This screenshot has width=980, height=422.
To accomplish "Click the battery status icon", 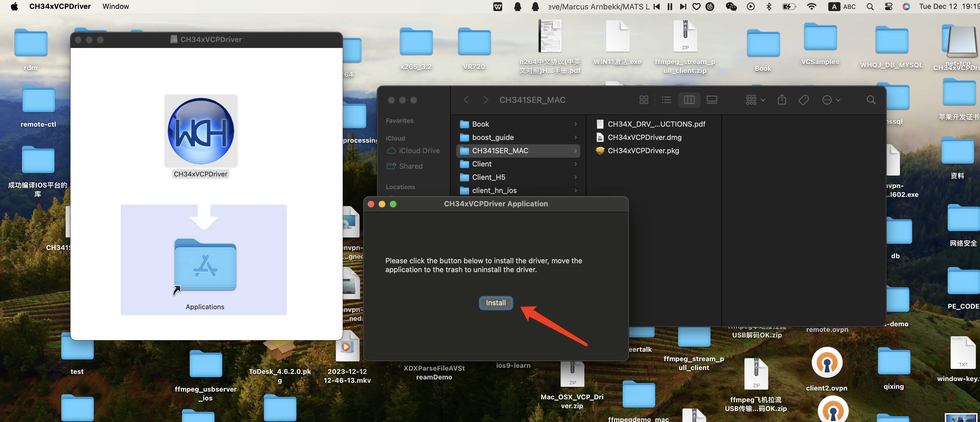I will 789,6.
